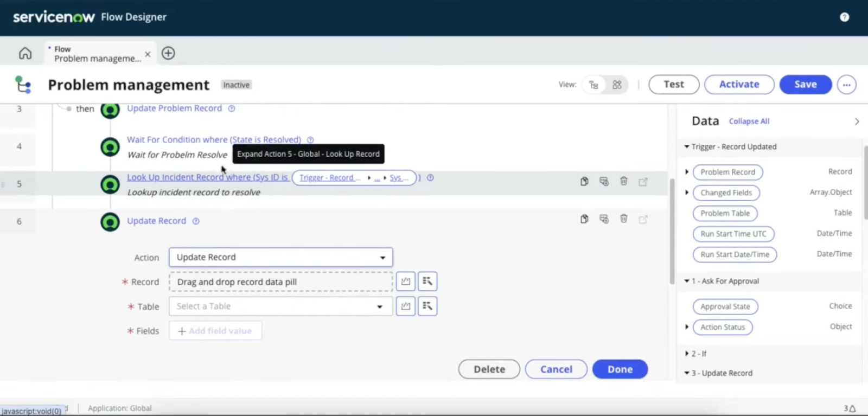Toggle scripting for Table field
The image size is (868, 416).
[x=405, y=306]
